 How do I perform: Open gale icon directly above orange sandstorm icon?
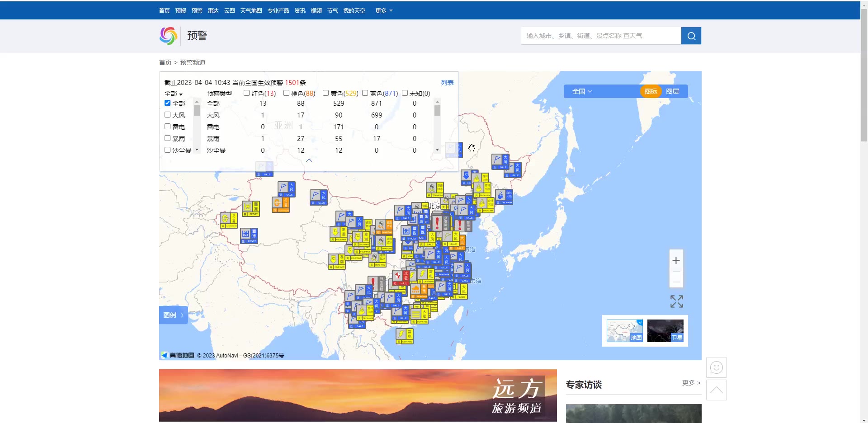tap(286, 189)
